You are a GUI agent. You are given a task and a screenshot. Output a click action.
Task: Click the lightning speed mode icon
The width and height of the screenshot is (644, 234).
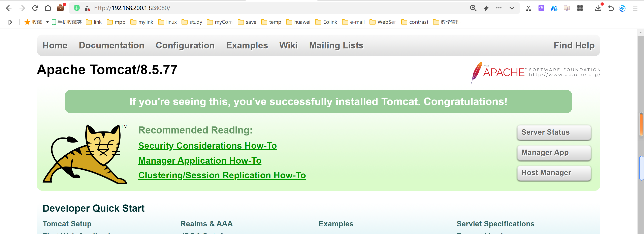(x=486, y=8)
